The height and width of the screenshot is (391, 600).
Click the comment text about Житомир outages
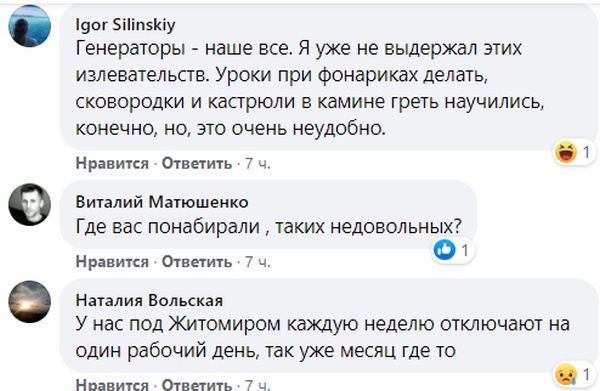(323, 337)
